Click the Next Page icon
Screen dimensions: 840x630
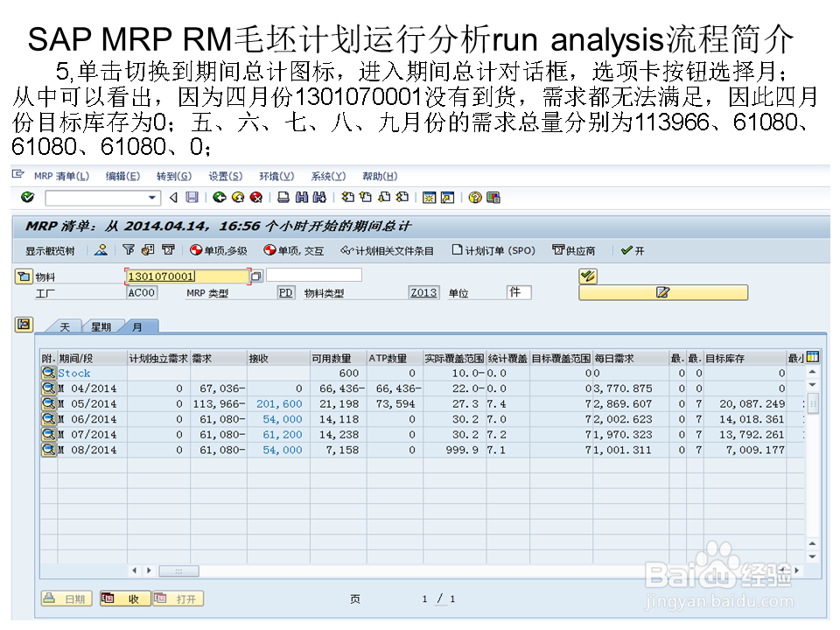(x=384, y=198)
